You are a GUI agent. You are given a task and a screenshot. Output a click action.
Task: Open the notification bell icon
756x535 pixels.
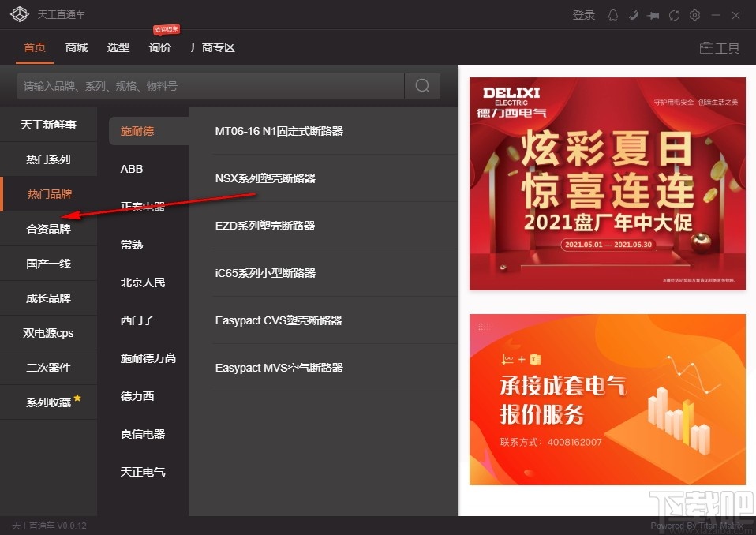point(613,15)
